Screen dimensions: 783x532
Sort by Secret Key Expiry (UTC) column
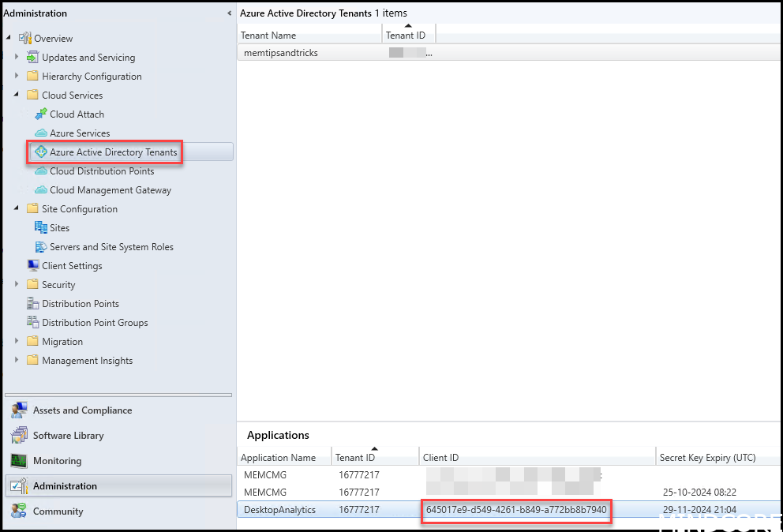coord(719,457)
